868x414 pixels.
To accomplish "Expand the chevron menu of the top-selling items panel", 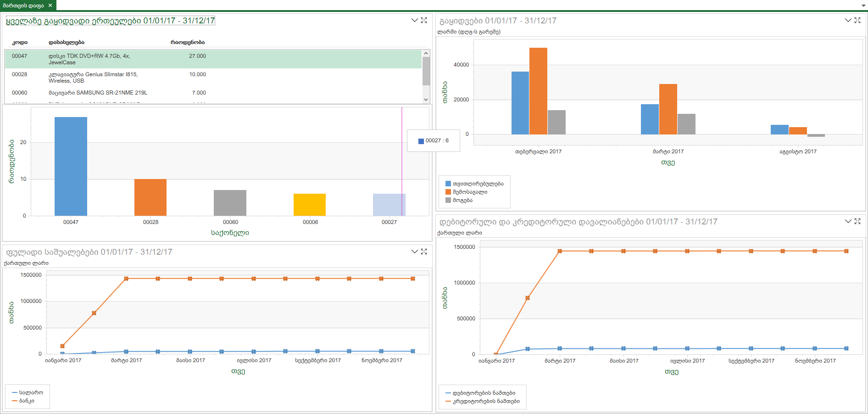I will coord(414,20).
